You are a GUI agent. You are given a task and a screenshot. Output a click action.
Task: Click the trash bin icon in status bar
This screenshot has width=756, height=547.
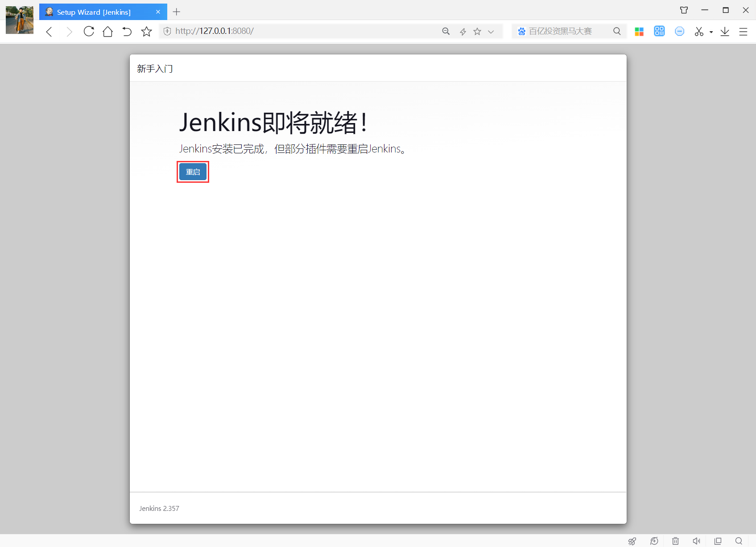coord(676,541)
